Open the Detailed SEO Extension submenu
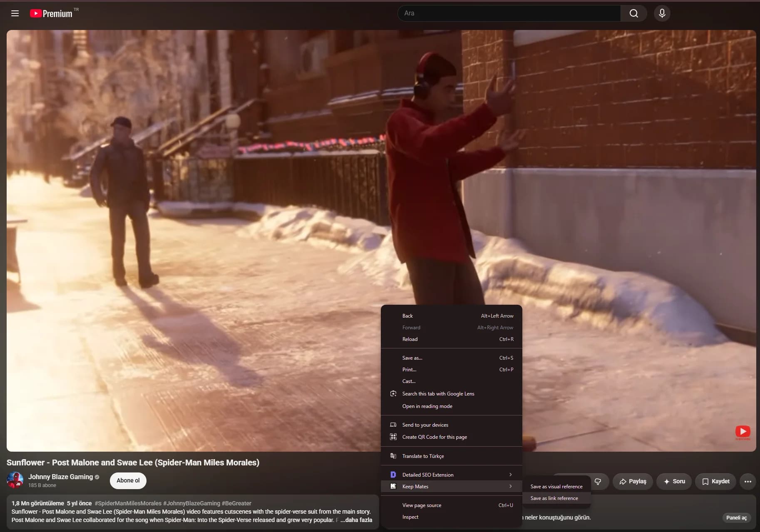Image resolution: width=760 pixels, height=532 pixels. (x=452, y=475)
